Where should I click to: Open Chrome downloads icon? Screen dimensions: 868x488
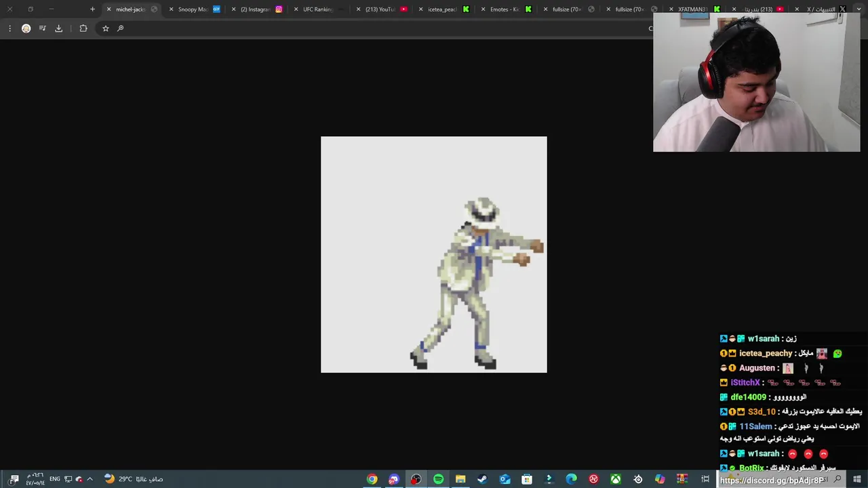(58, 28)
